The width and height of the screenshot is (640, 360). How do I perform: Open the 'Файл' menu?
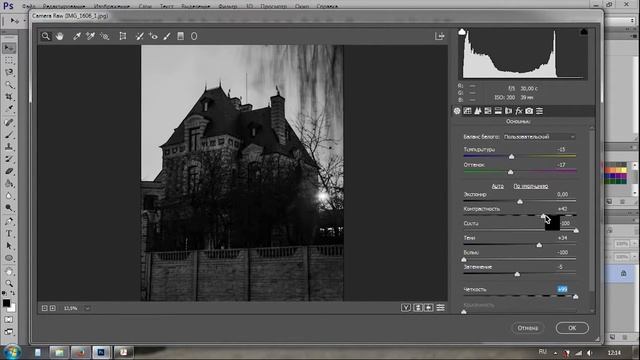point(29,6)
